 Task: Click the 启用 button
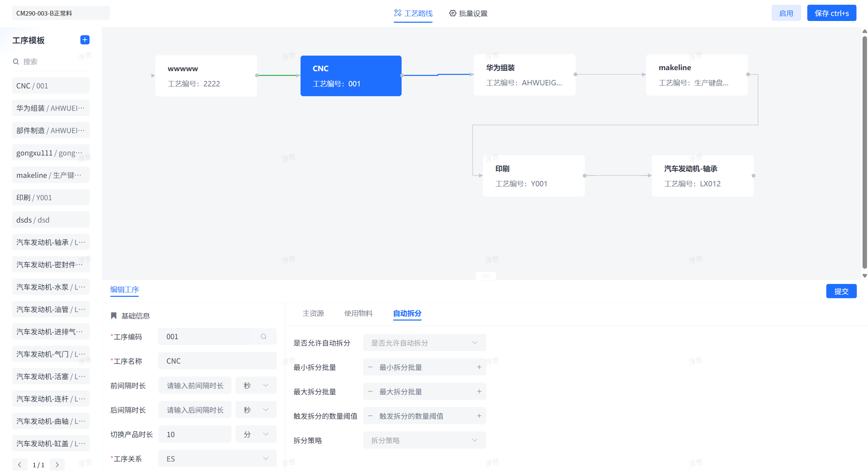tap(786, 13)
